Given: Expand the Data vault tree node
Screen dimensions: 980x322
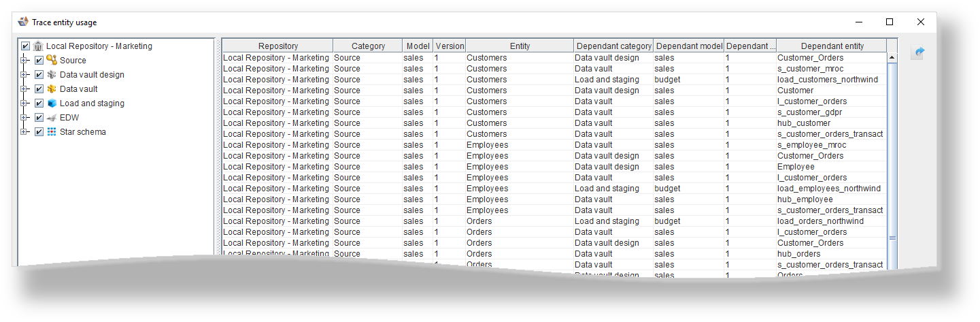Looking at the screenshot, I should (x=24, y=89).
